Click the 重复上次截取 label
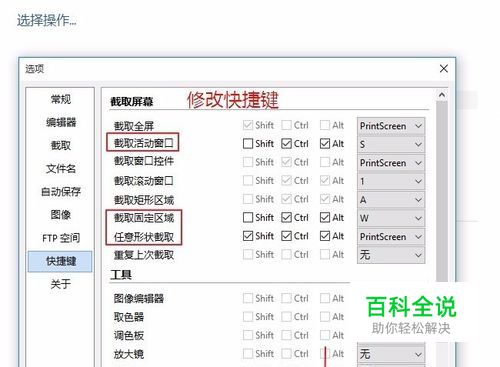Screen dimensions: 500x367 144,255
